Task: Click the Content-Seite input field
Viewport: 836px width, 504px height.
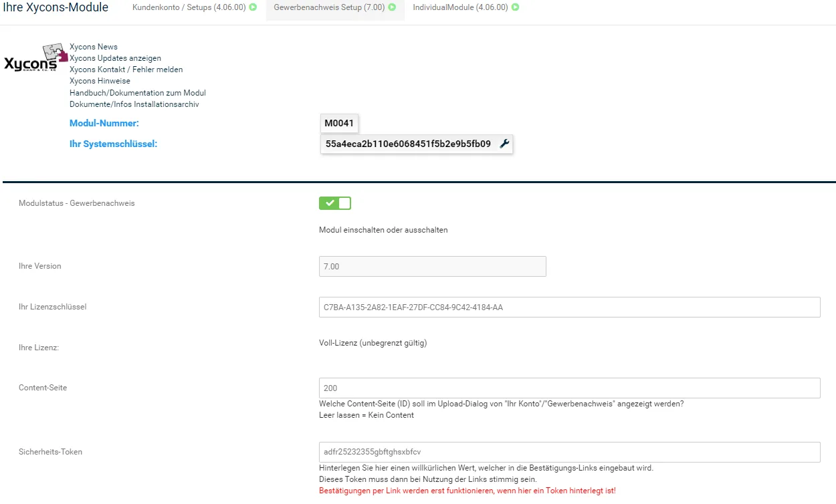Action: 570,388
